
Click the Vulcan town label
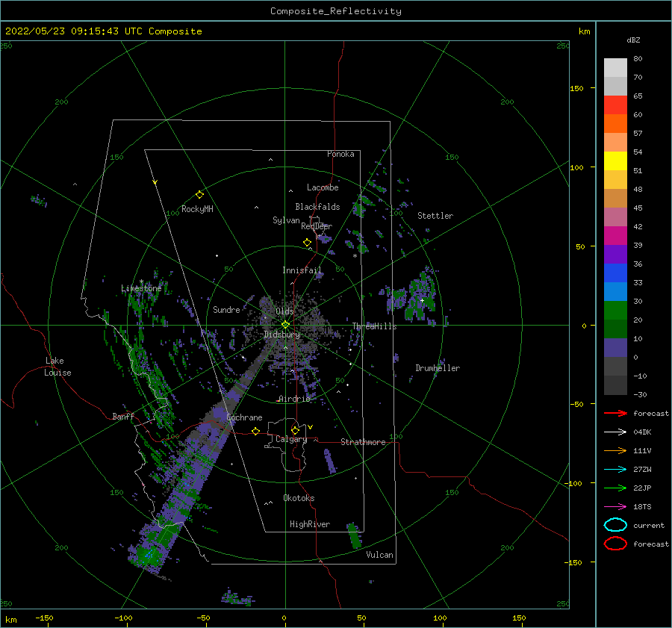(380, 555)
